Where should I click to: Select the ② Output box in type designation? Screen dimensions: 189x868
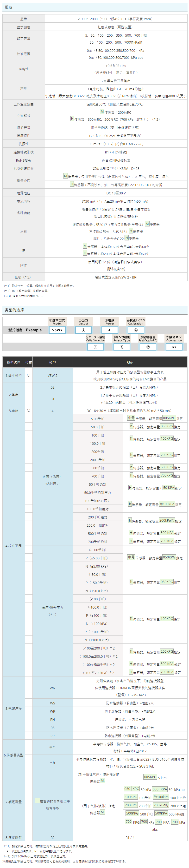coord(83,330)
